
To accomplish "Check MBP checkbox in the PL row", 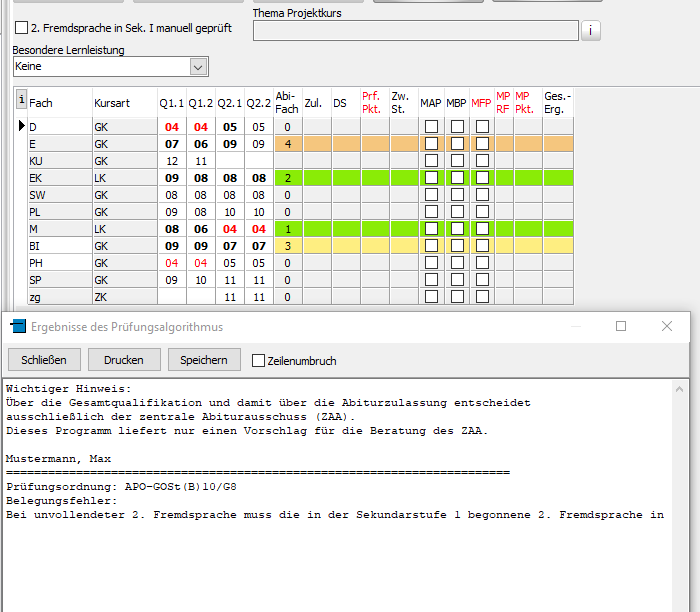I will (457, 212).
